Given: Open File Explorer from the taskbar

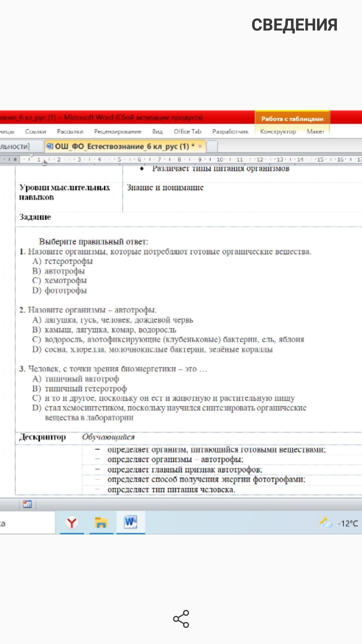Looking at the screenshot, I should [101, 523].
